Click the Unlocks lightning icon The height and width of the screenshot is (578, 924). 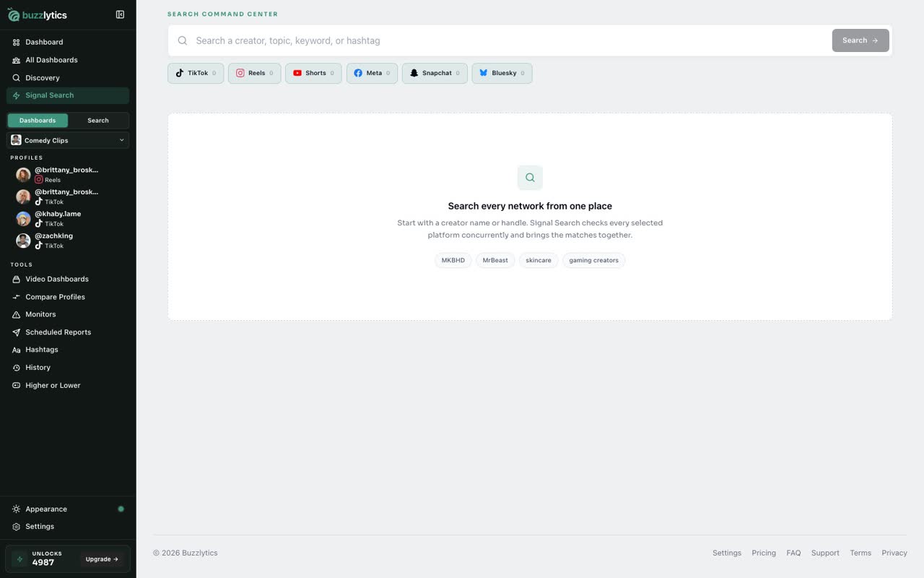point(19,559)
